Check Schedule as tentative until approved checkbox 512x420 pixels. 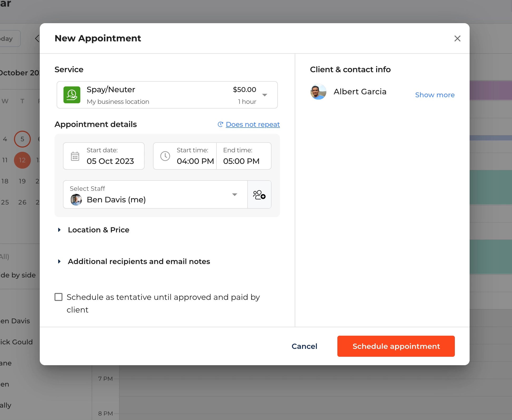58,297
